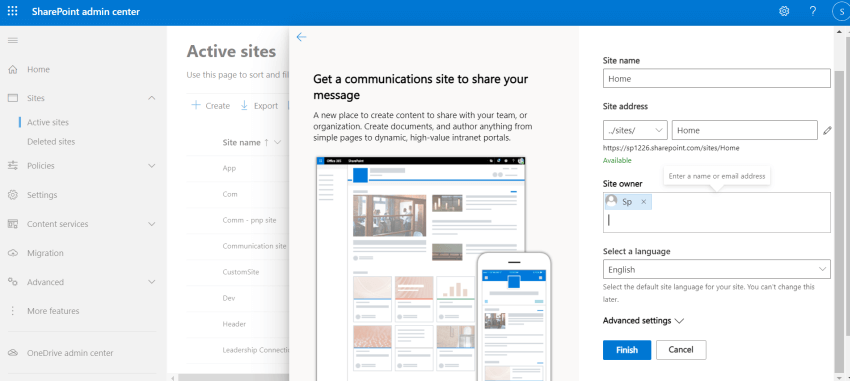
Task: Click the Site name column header
Action: [x=241, y=143]
